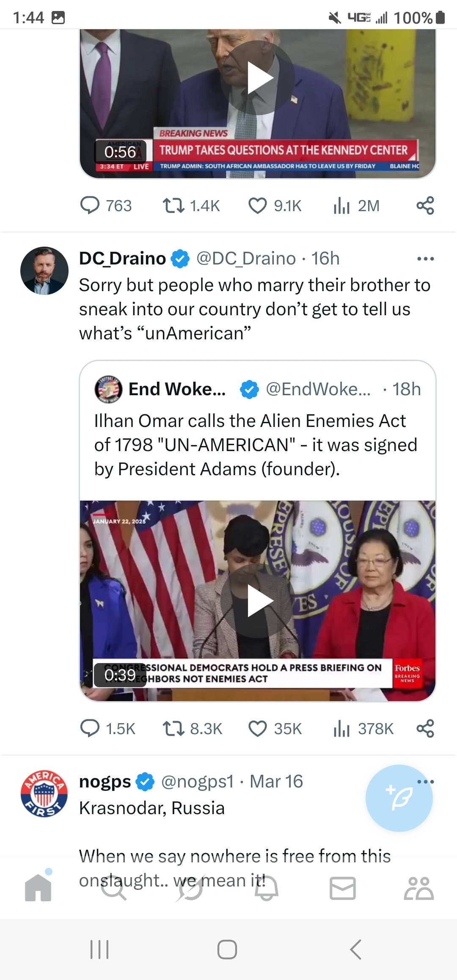Screen dimensions: 457x980
Task: View analytics showing 378K views
Action: (x=342, y=728)
